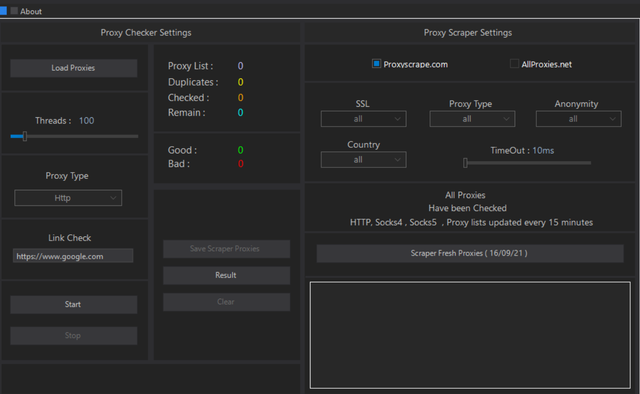Click the Threads value 100

87,121
